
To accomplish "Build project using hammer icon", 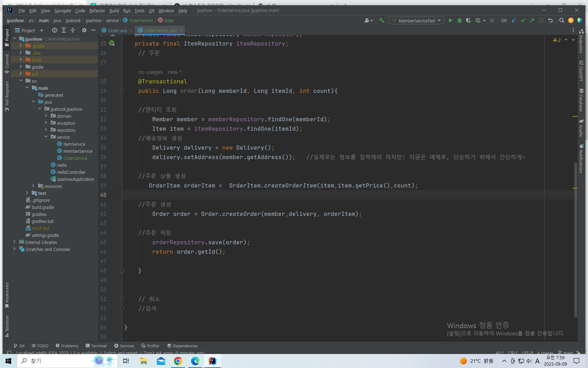I will pos(382,21).
